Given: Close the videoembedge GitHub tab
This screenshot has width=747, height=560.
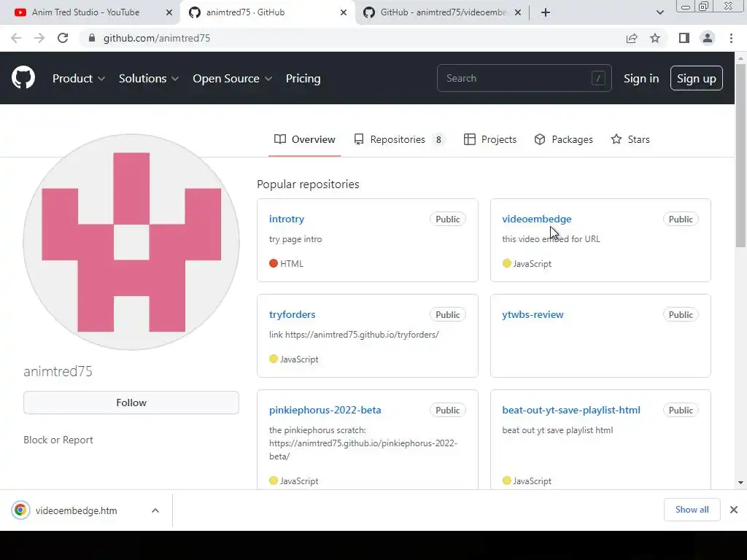Looking at the screenshot, I should click(518, 12).
